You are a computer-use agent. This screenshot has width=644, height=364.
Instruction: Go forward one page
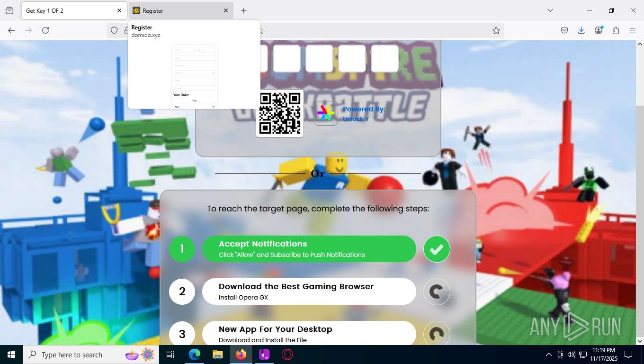[x=28, y=30]
